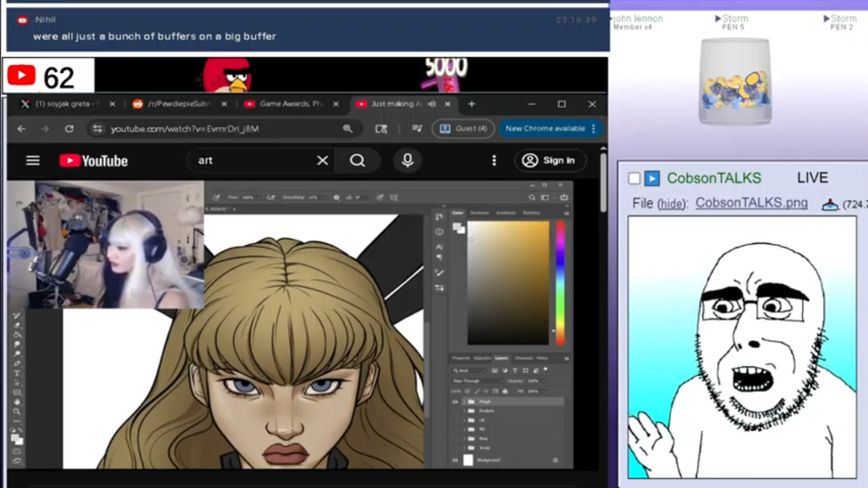Open the CobsonTALKS.png file link
The width and height of the screenshot is (868, 488).
click(x=751, y=203)
